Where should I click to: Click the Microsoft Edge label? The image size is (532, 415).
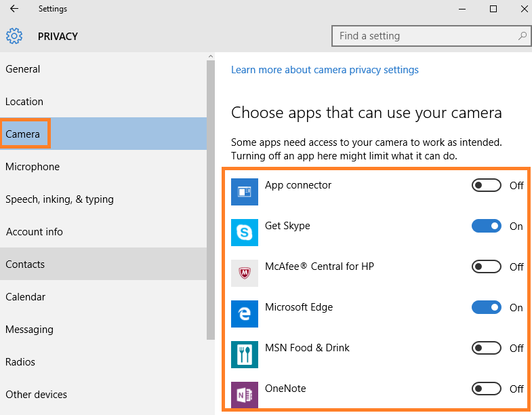click(x=299, y=307)
